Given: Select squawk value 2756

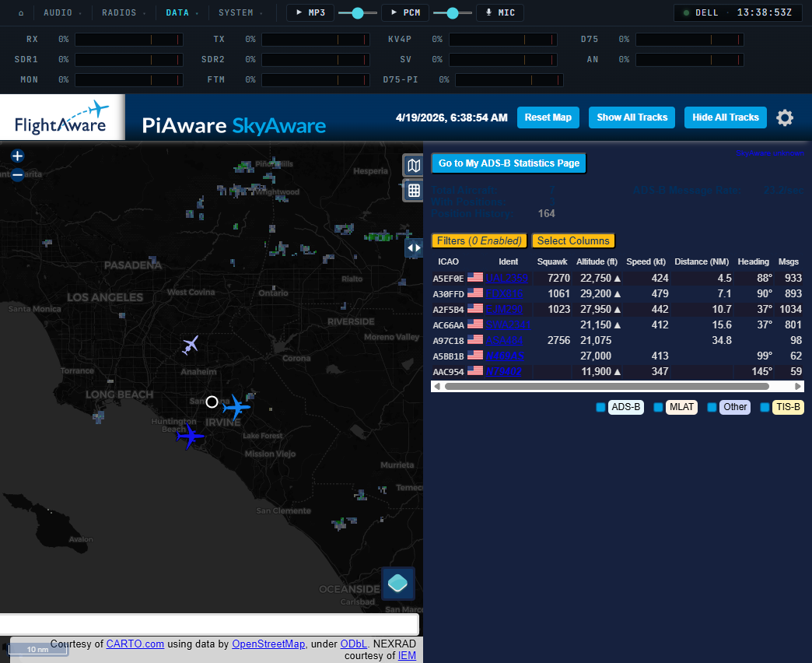Looking at the screenshot, I should pos(558,340).
